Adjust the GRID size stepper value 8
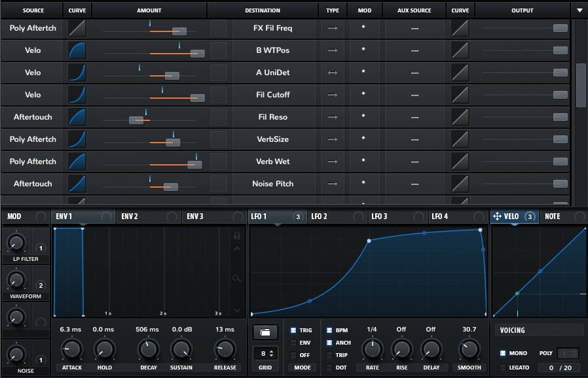The image size is (588, 378). 266,353
